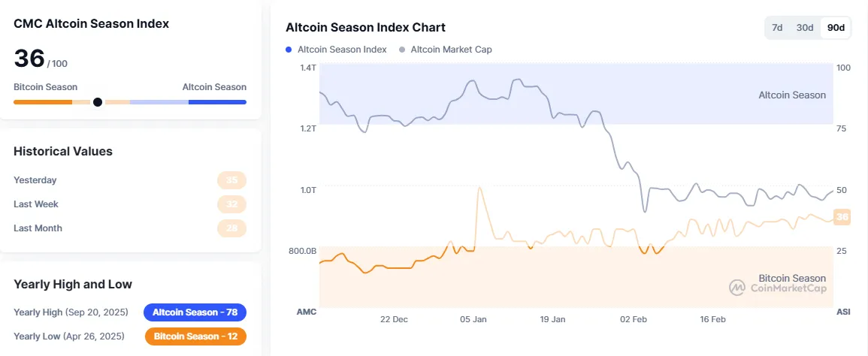Click the 22 Dec date on chart axis
Viewport: 868px width, 356px height.
(x=394, y=319)
